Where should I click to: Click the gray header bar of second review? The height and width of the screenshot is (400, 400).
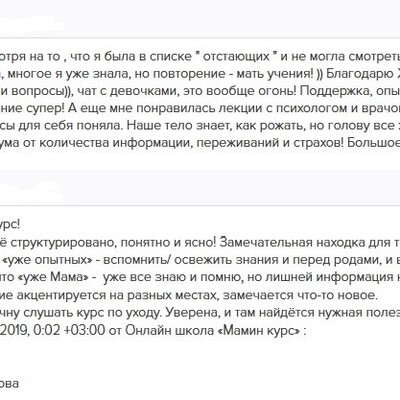click(200, 187)
